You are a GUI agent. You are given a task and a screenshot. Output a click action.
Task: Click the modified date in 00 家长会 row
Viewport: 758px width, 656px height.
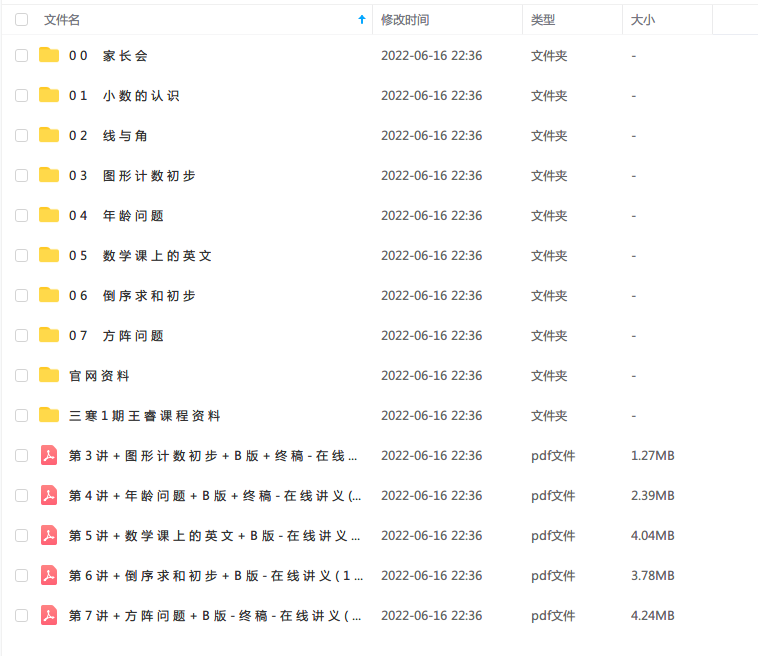pyautogui.click(x=431, y=56)
